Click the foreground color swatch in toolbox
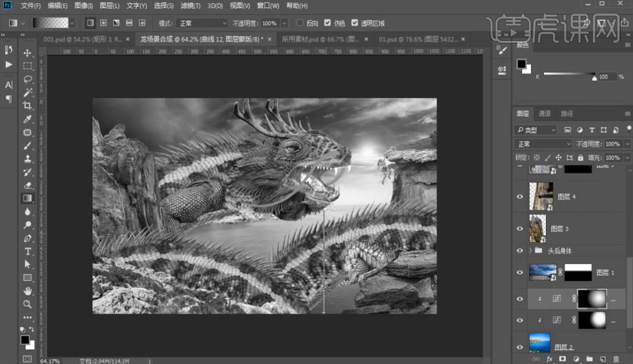The image size is (633, 364). click(x=25, y=340)
